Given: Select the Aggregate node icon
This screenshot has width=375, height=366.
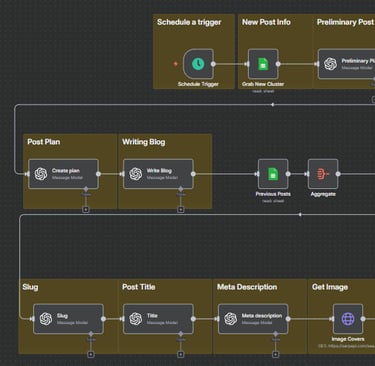Looking at the screenshot, I should (323, 174).
